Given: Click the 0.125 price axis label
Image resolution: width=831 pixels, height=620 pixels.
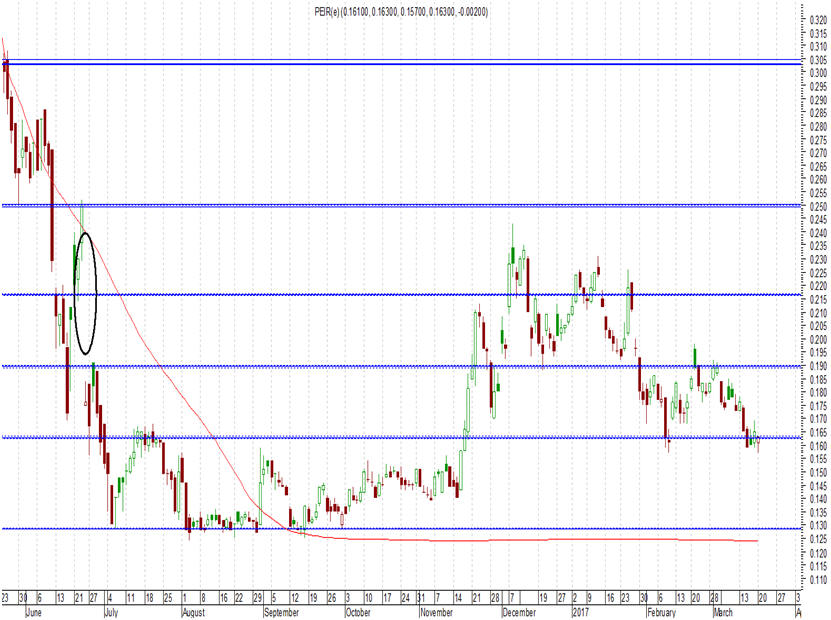Looking at the screenshot, I should [818, 539].
